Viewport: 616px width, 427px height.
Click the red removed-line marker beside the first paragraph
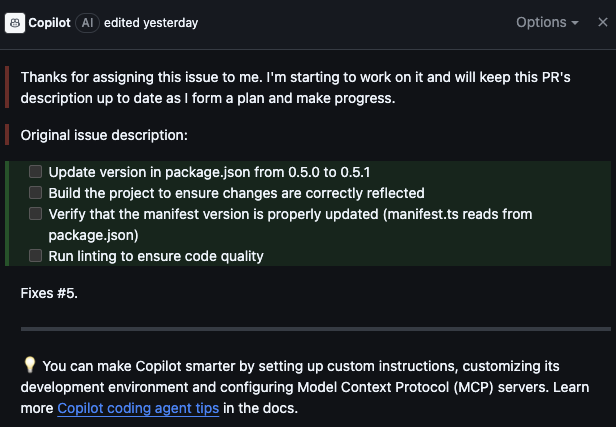tap(7, 87)
